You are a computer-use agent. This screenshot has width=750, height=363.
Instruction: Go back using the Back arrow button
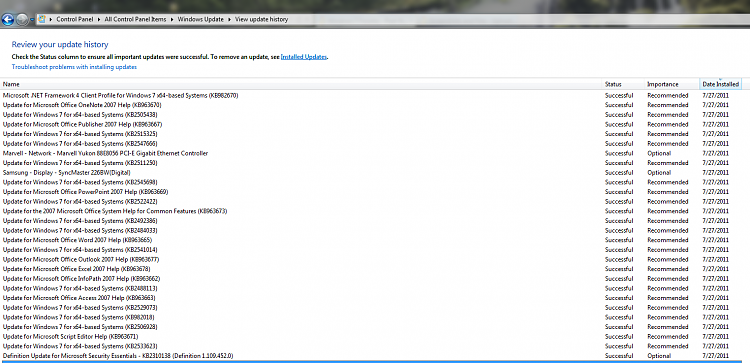coord(8,20)
